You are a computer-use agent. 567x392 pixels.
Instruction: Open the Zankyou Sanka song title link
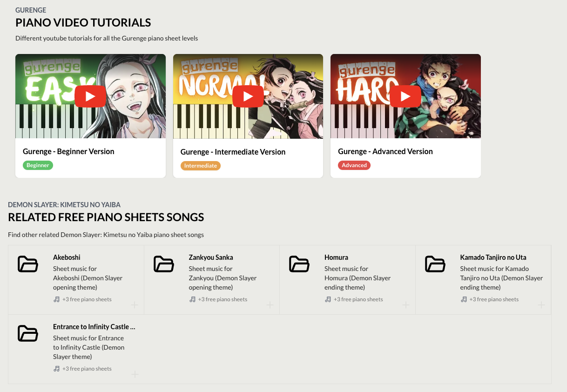(211, 257)
